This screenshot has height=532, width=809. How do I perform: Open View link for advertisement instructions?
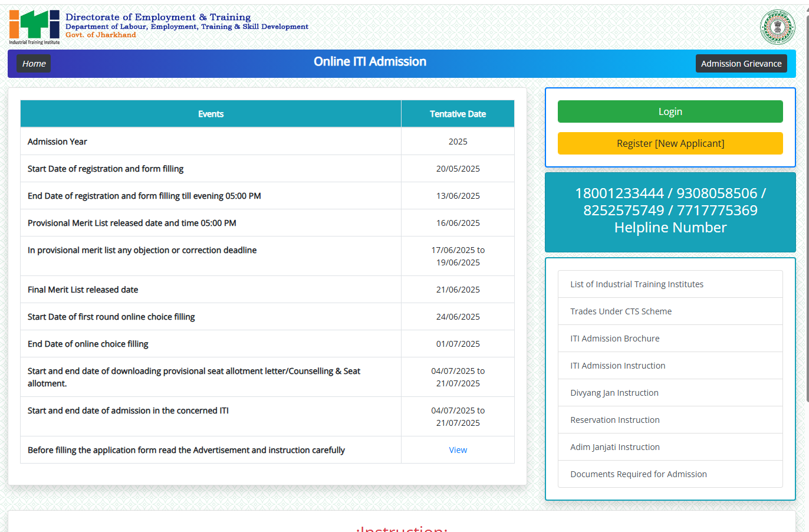(x=458, y=450)
